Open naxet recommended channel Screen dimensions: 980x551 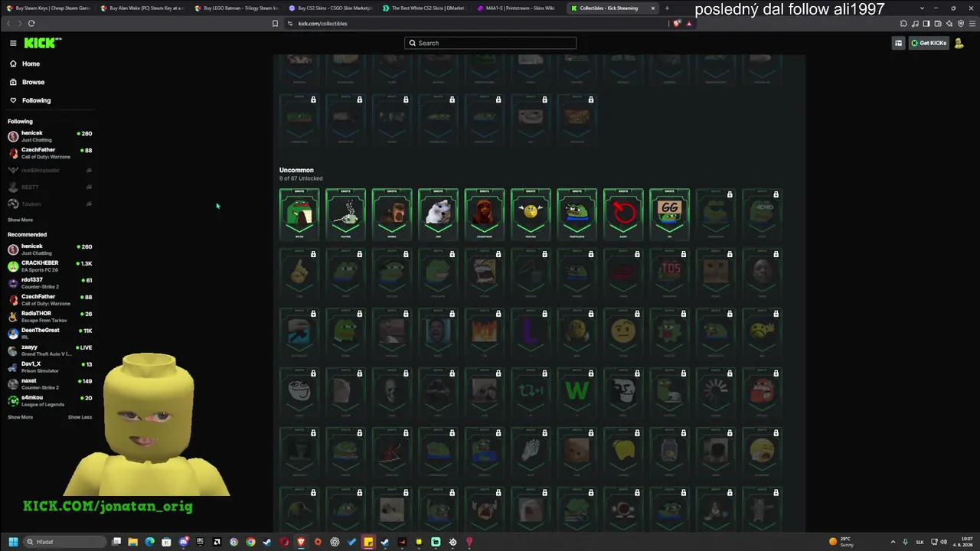pyautogui.click(x=50, y=384)
